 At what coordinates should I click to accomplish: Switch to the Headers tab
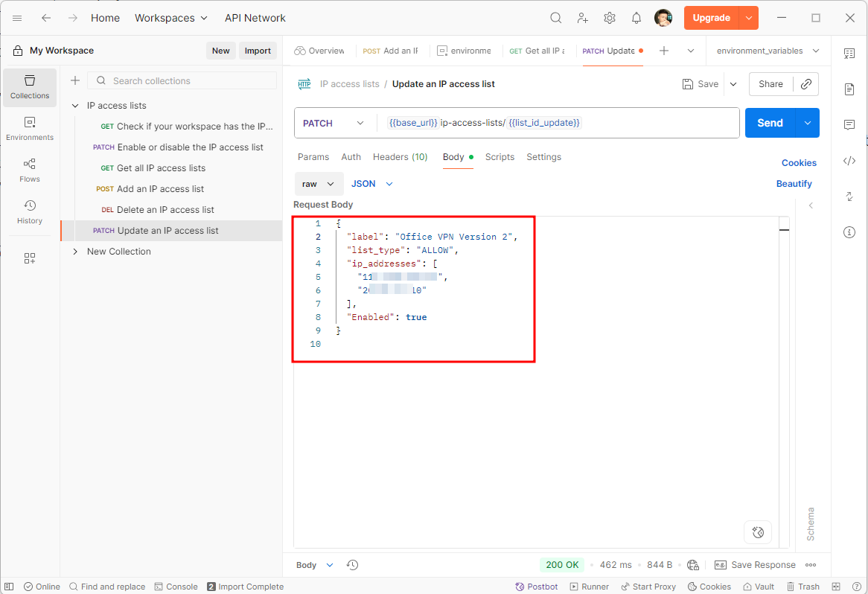coord(400,157)
